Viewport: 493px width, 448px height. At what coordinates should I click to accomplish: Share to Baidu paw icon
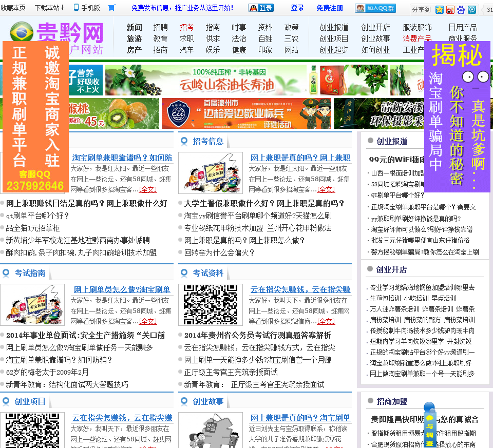coord(461,10)
